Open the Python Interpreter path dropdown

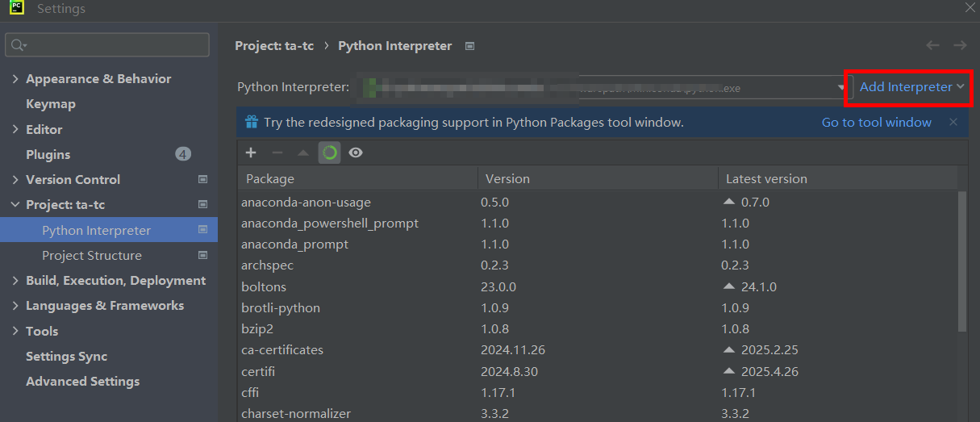(x=840, y=88)
